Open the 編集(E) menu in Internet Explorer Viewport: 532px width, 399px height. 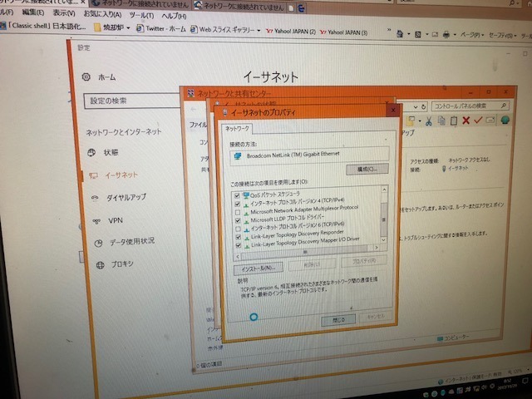[x=33, y=12]
